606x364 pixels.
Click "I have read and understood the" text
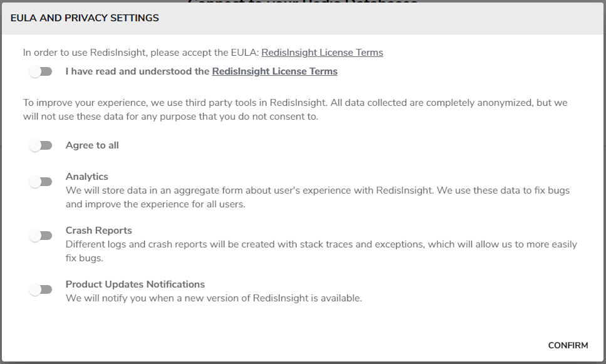click(138, 71)
